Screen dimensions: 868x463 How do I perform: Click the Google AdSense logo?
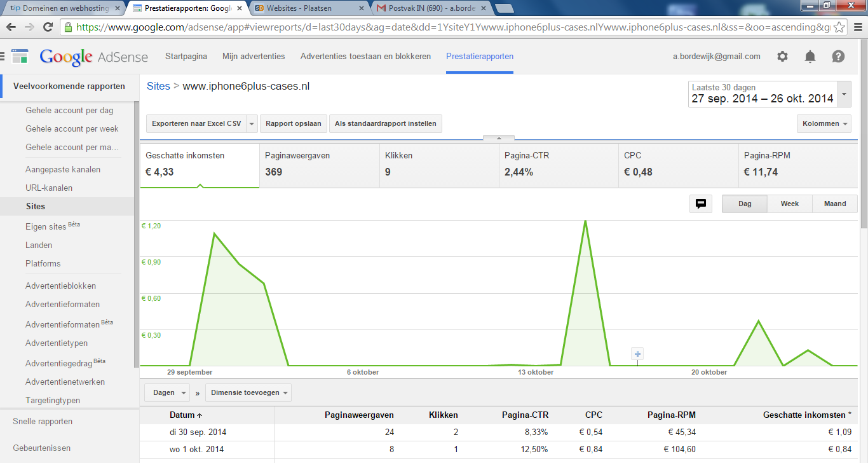point(94,57)
